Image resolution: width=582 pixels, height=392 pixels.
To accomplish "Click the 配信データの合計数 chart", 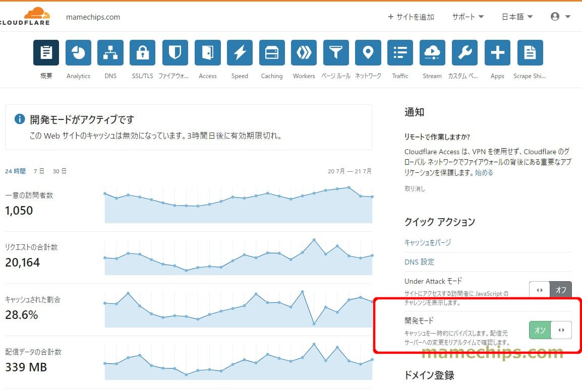I will point(238,361).
